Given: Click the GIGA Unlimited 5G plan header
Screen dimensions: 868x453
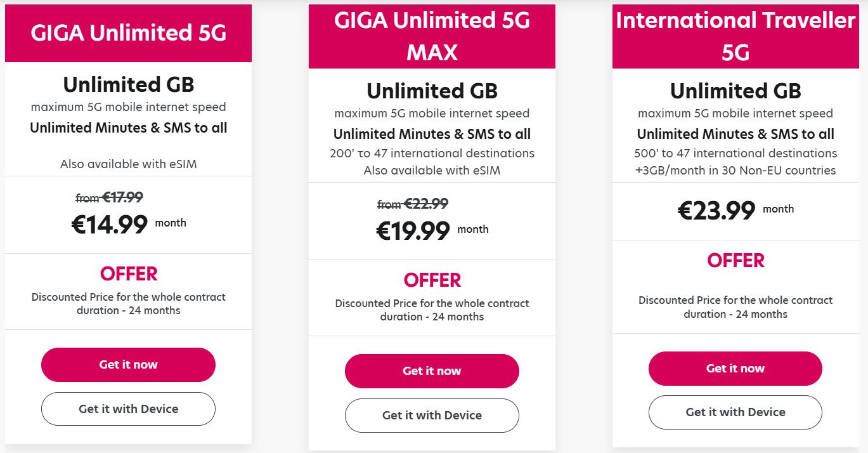Looking at the screenshot, I should [x=128, y=33].
